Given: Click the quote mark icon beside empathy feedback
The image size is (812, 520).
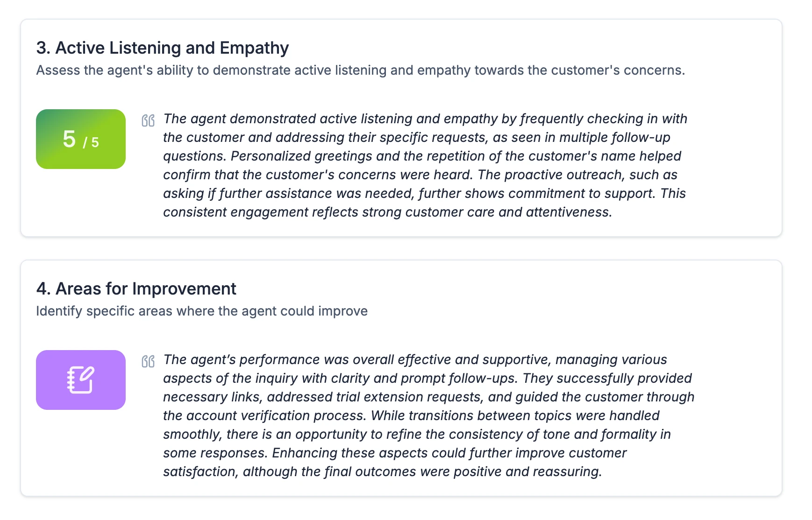Looking at the screenshot, I should [148, 120].
